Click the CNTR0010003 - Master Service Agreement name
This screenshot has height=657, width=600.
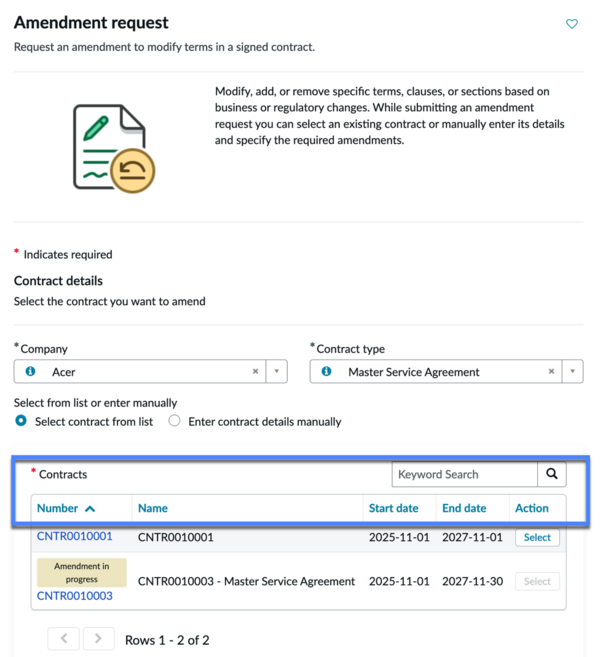[x=246, y=581]
